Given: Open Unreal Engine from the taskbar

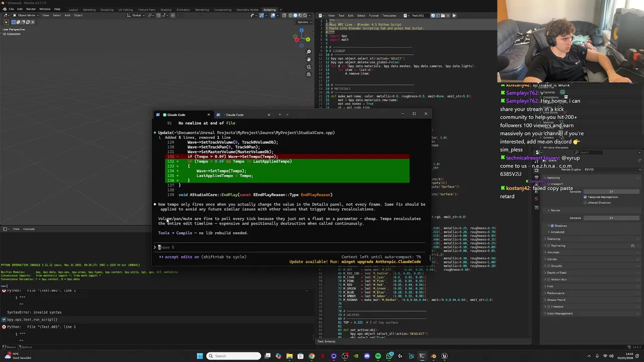Looking at the screenshot, I should click(x=444, y=356).
